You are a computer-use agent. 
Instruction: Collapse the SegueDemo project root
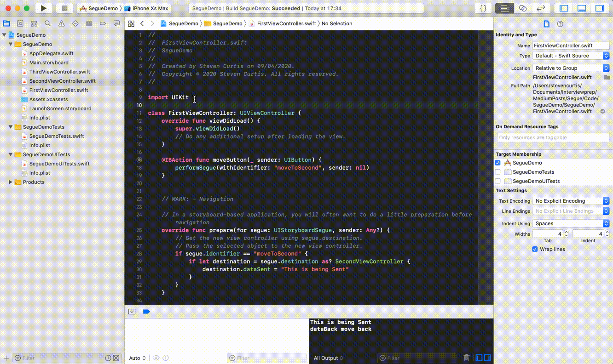pyautogui.click(x=4, y=35)
